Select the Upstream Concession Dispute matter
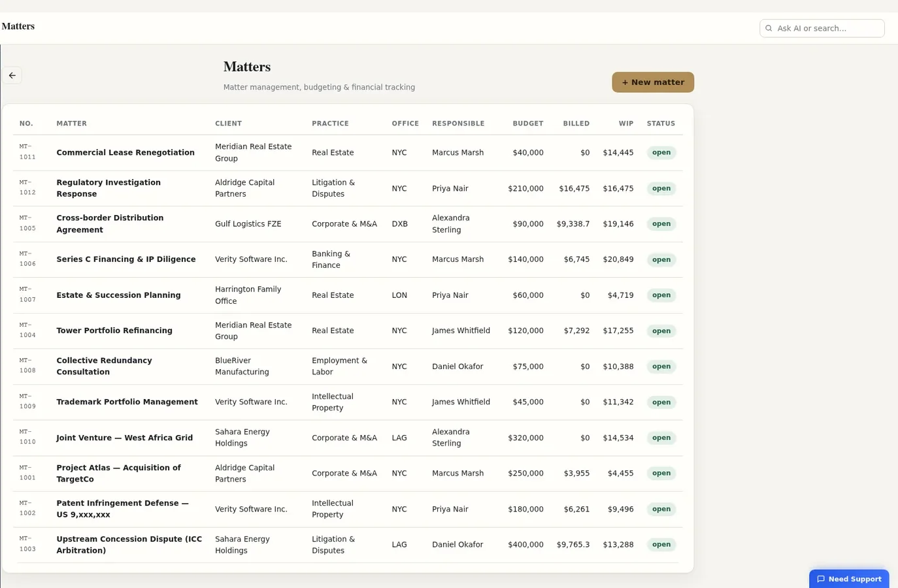Screen dimensions: 898x588 pos(129,545)
